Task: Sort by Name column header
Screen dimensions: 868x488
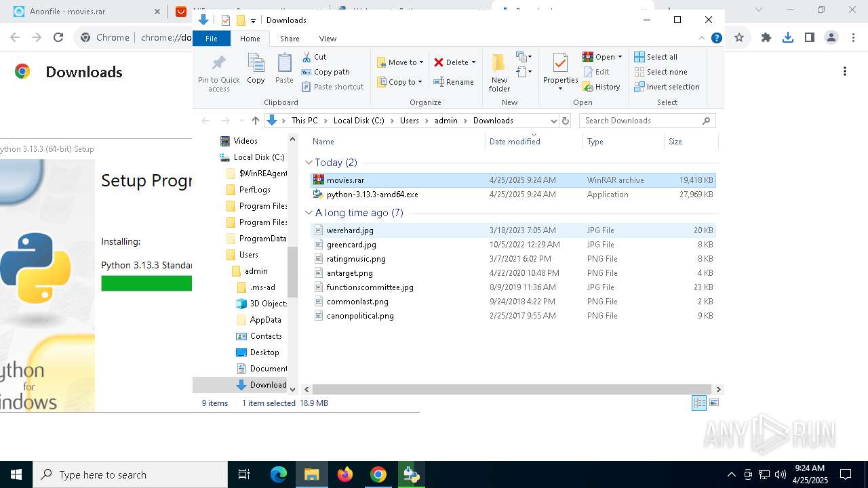Action: coord(397,142)
